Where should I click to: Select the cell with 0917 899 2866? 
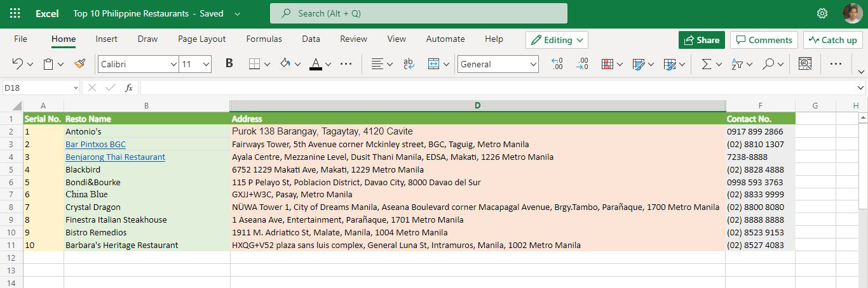(x=760, y=131)
